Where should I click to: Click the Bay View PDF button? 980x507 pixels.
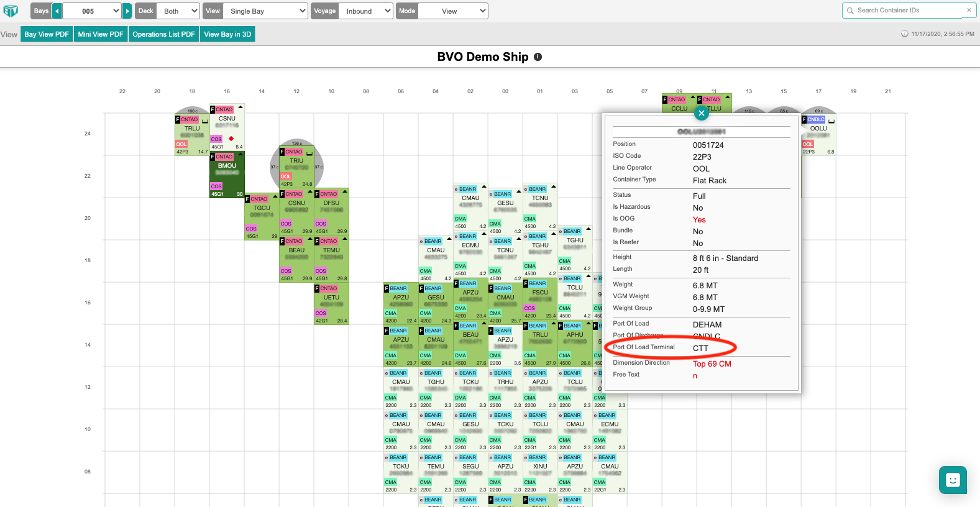(x=47, y=34)
